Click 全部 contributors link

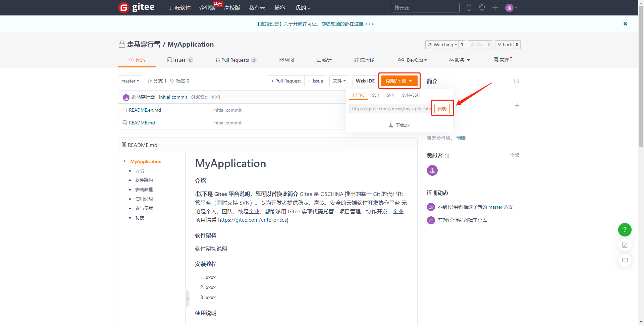[515, 155]
